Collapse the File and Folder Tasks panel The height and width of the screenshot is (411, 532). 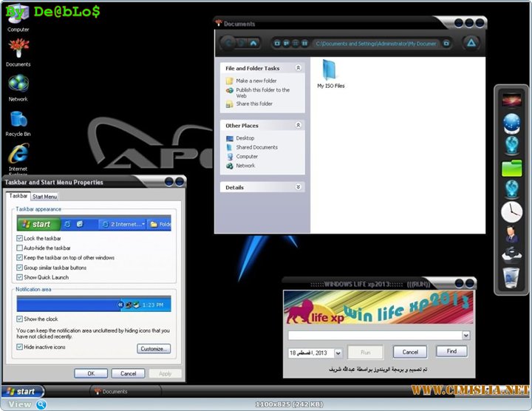pos(299,68)
